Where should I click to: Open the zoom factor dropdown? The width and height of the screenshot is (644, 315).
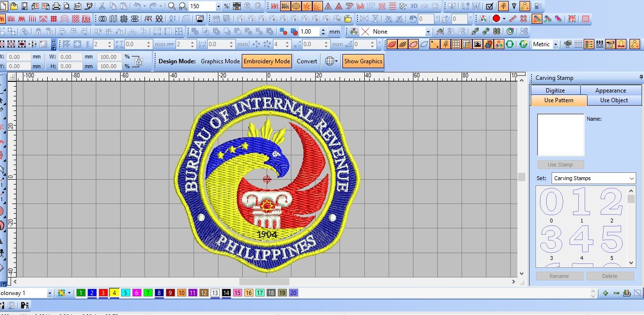[x=218, y=6]
